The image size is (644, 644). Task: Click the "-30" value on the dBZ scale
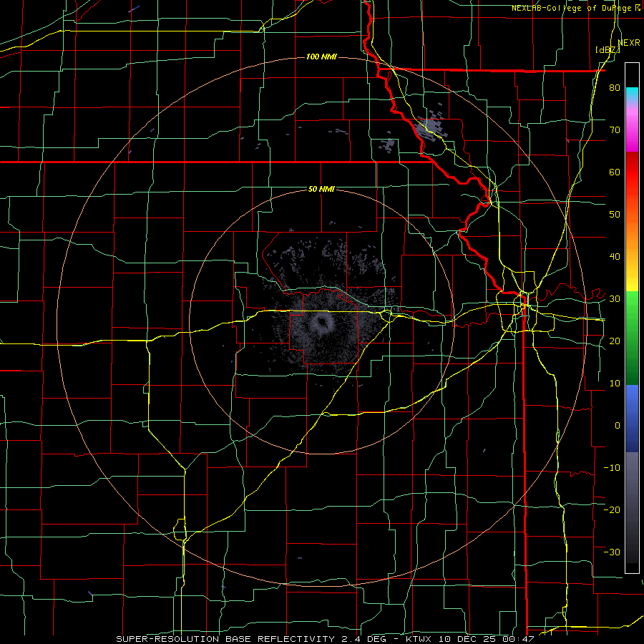612,552
